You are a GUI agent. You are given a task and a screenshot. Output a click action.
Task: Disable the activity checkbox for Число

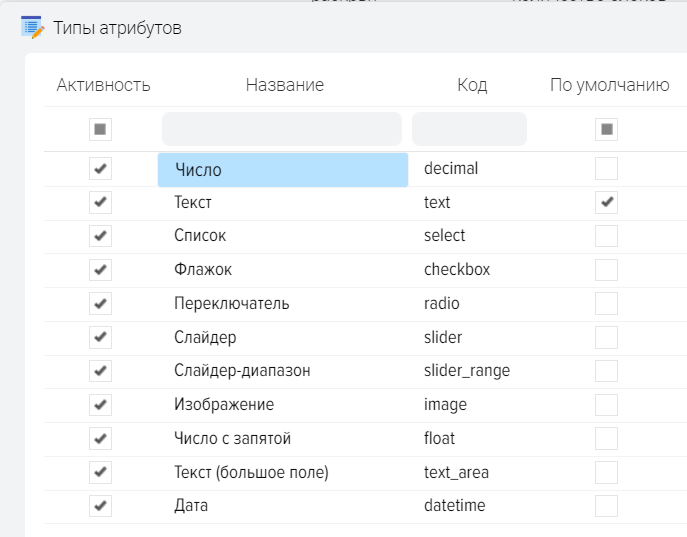tap(101, 168)
